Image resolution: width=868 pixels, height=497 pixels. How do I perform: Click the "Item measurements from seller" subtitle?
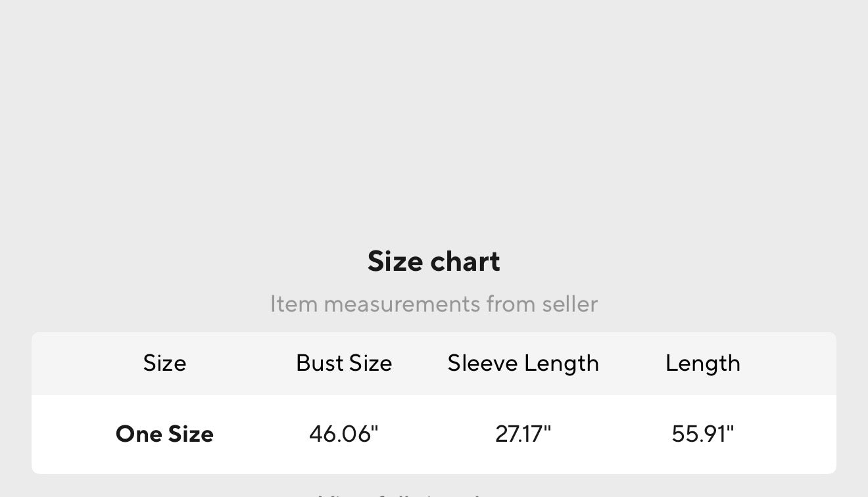(x=433, y=304)
